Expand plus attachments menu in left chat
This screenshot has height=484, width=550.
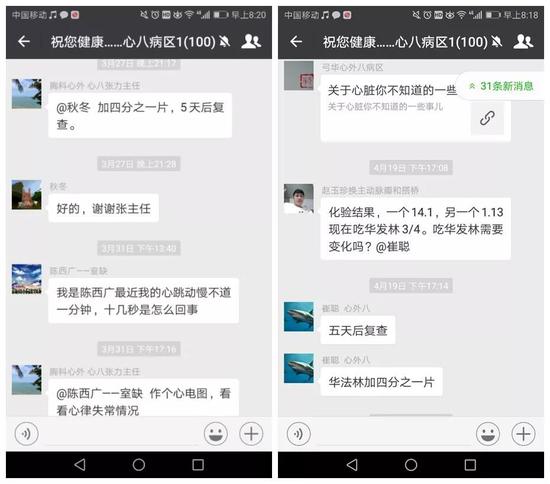(x=251, y=434)
